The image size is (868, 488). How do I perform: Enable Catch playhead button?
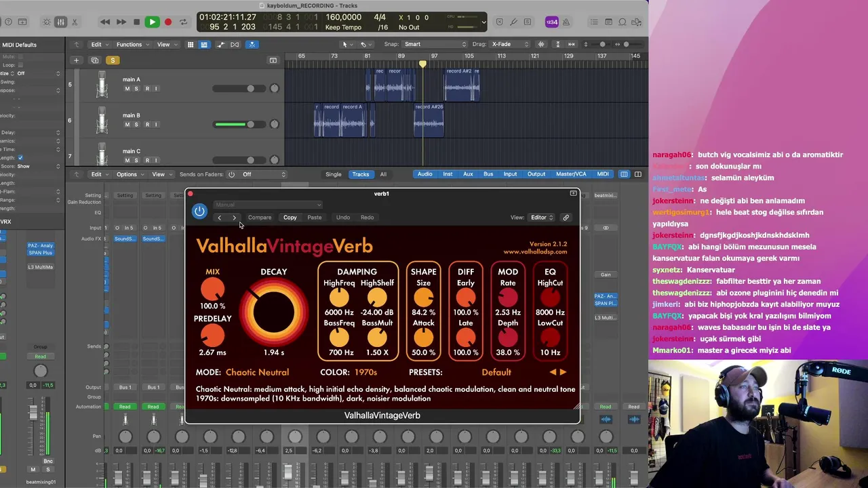point(252,45)
